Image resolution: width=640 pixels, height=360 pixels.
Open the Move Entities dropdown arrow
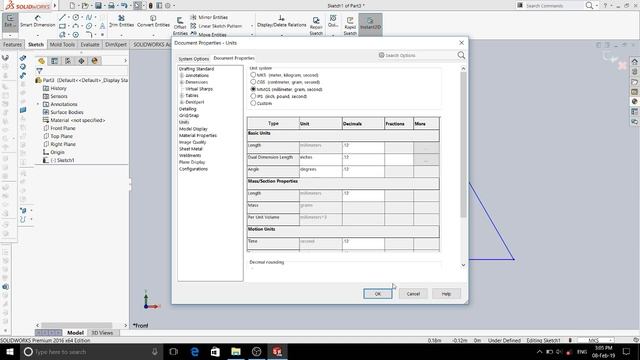tap(252, 34)
